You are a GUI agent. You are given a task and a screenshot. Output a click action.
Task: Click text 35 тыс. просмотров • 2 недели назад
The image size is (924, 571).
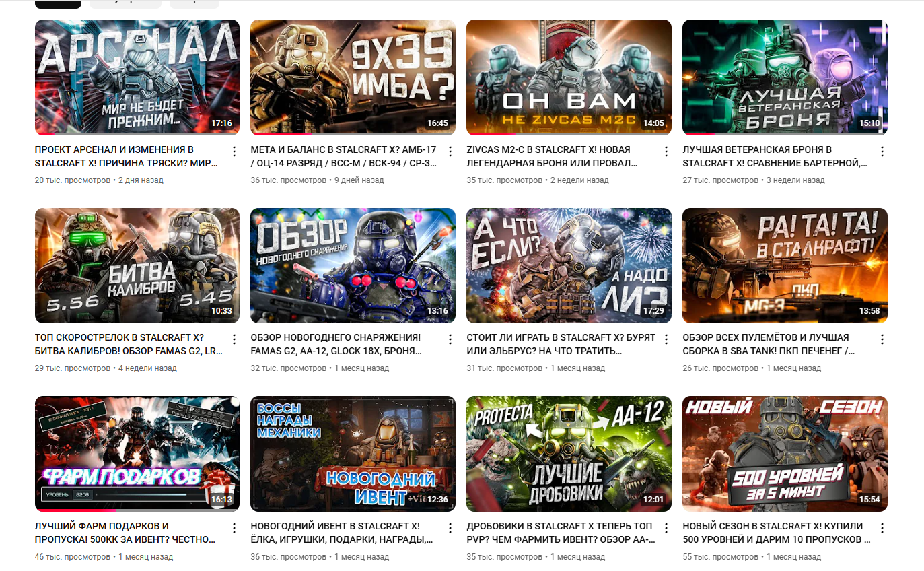coord(538,180)
